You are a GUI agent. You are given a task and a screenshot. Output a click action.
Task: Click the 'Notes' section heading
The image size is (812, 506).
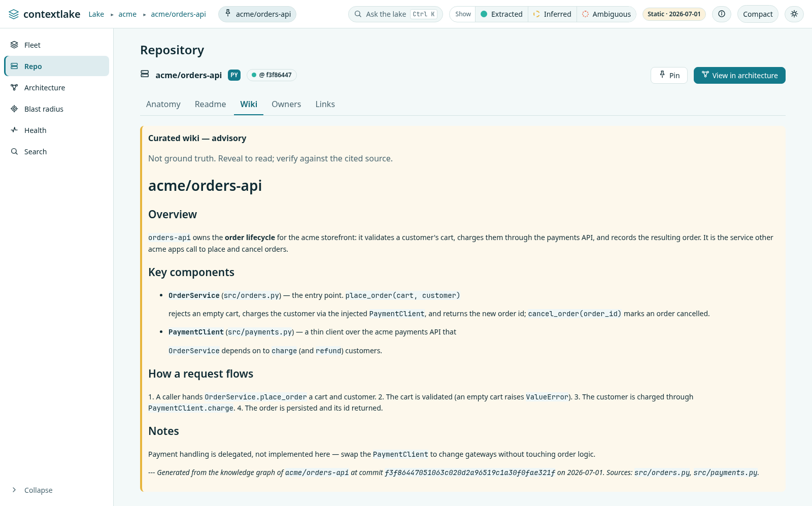pos(163,431)
